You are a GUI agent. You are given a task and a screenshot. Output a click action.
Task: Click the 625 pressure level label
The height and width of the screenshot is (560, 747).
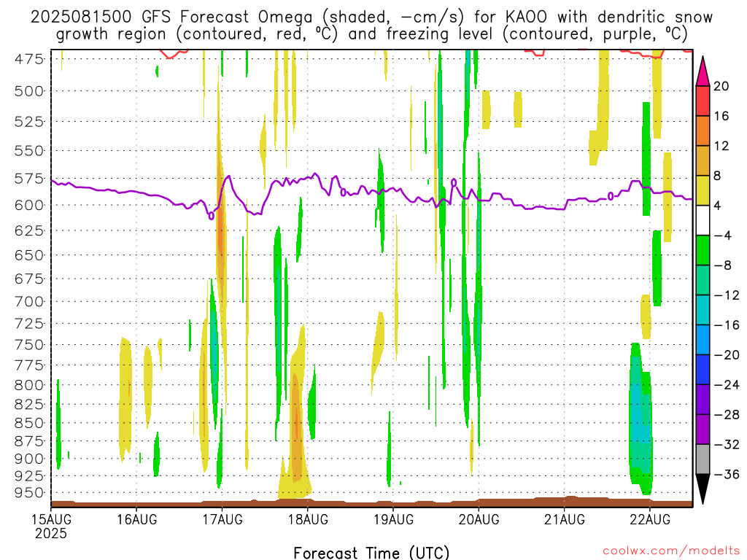[29, 230]
